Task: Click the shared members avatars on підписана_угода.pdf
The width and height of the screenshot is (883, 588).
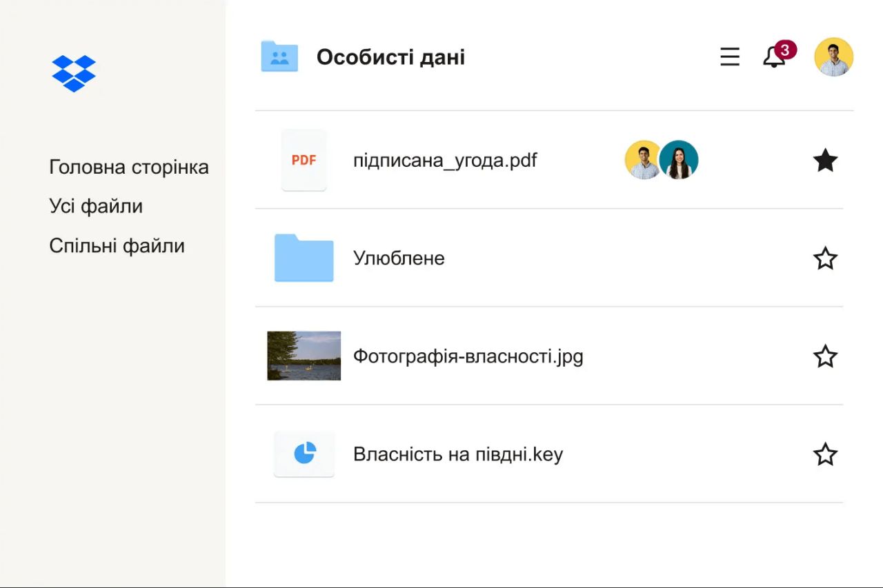Action: pos(661,160)
